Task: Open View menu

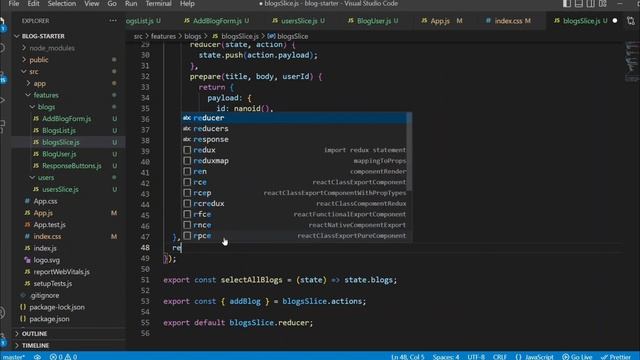Action: pos(91,4)
